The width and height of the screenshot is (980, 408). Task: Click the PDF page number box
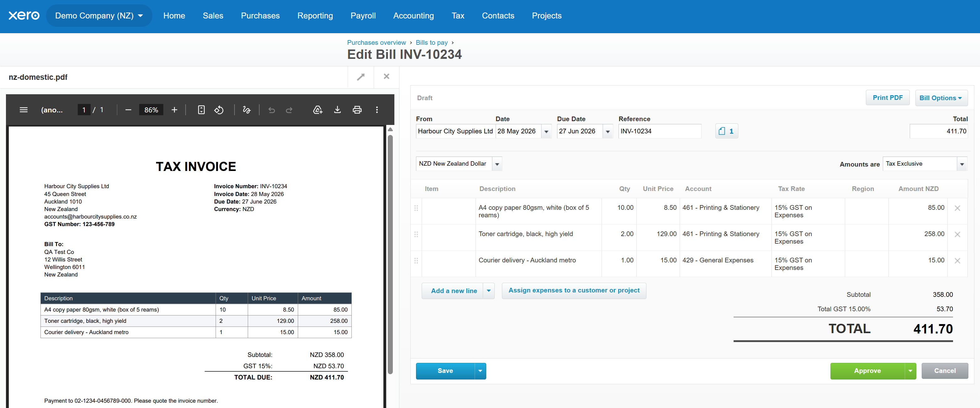(x=84, y=110)
